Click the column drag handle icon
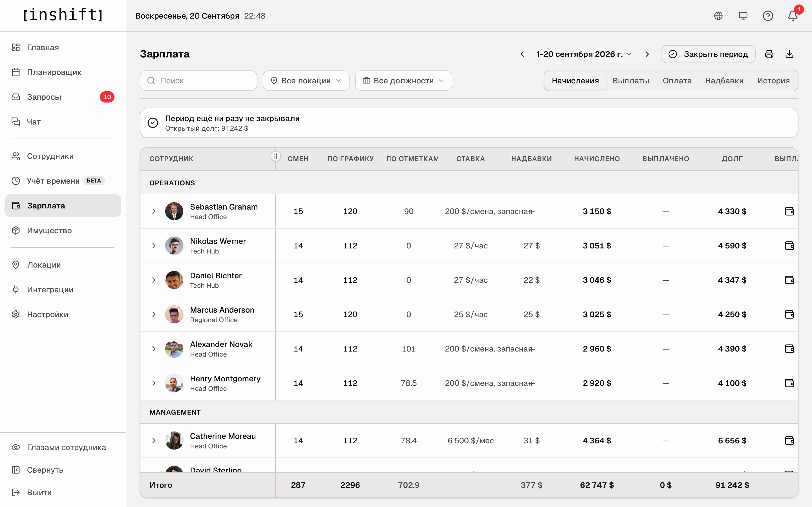 275,156
